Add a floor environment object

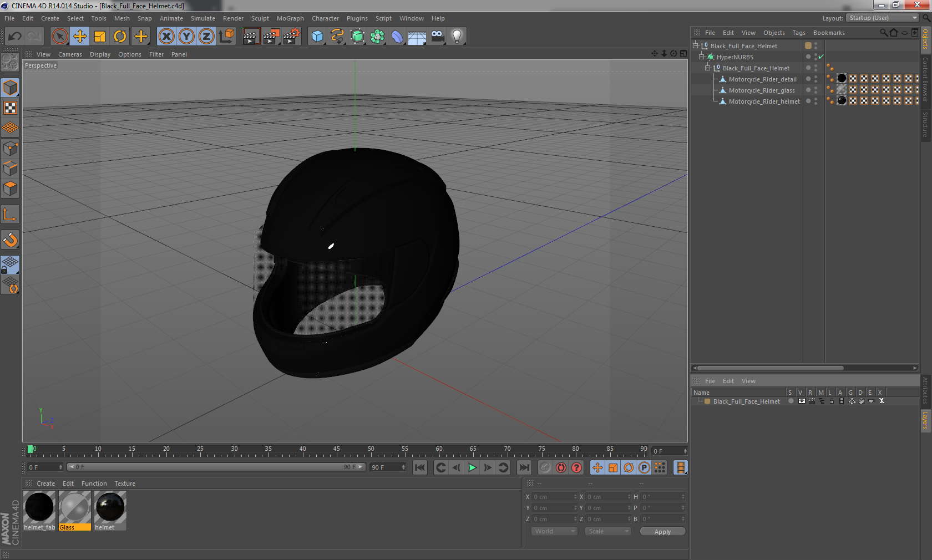coord(417,37)
